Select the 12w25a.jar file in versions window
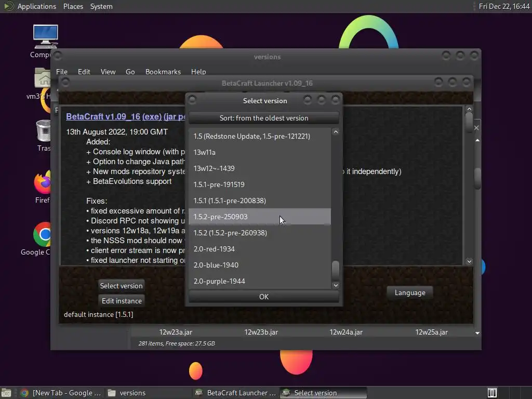The width and height of the screenshot is (532, 399). click(432, 332)
